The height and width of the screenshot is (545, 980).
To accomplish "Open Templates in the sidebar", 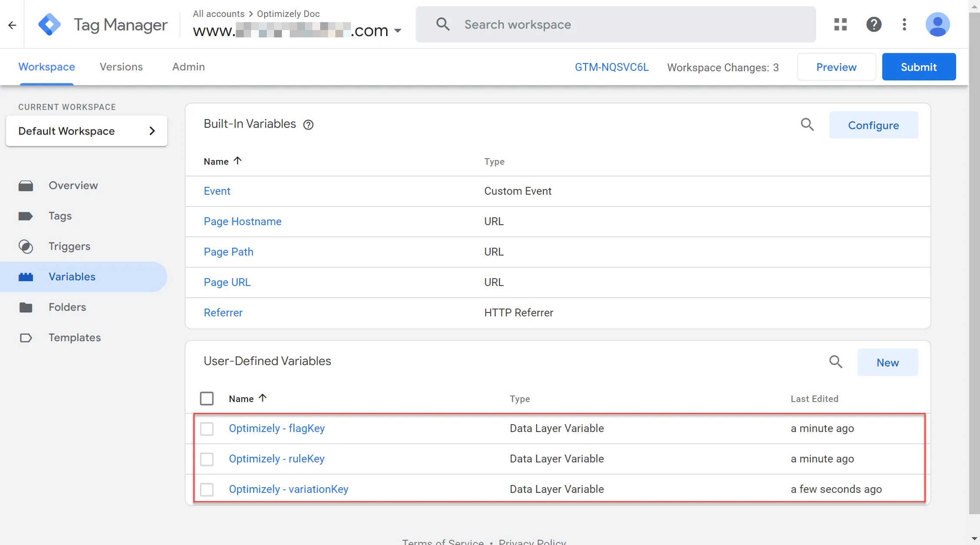I will pos(75,338).
